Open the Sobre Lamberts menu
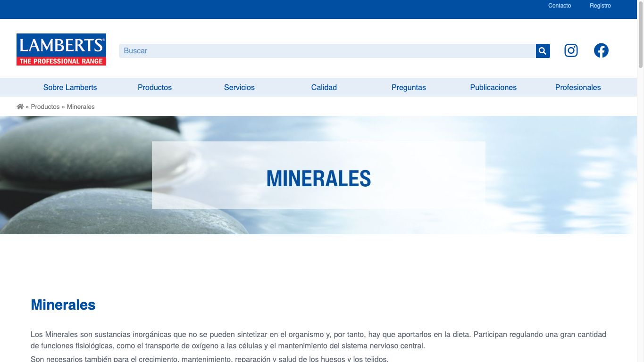Screen dimensions: 644x362 click(x=70, y=87)
